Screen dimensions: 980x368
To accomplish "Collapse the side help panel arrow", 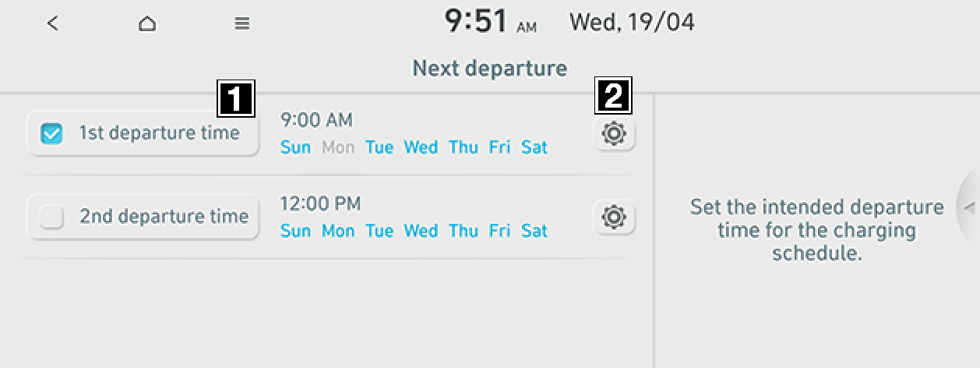I will pyautogui.click(x=969, y=207).
